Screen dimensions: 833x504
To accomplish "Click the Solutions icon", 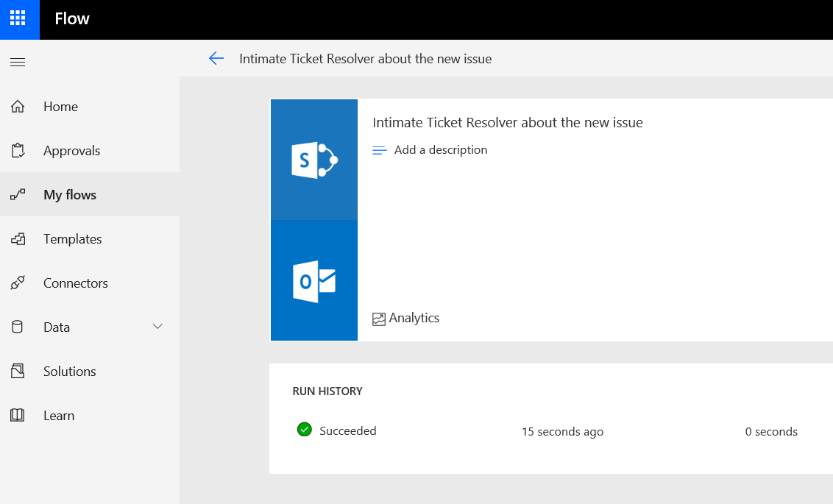I will 18,372.
